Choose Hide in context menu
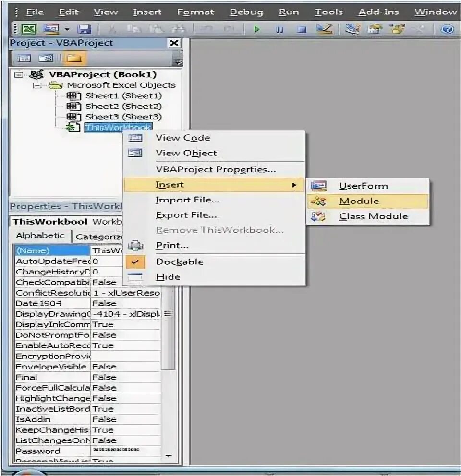This screenshot has width=461, height=476. pyautogui.click(x=214, y=277)
